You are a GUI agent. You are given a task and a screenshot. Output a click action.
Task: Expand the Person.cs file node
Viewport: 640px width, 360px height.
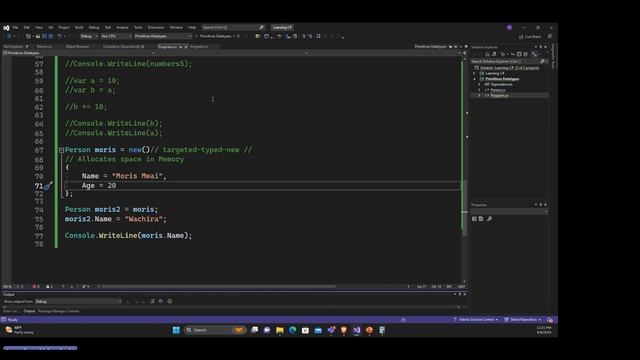point(480,90)
